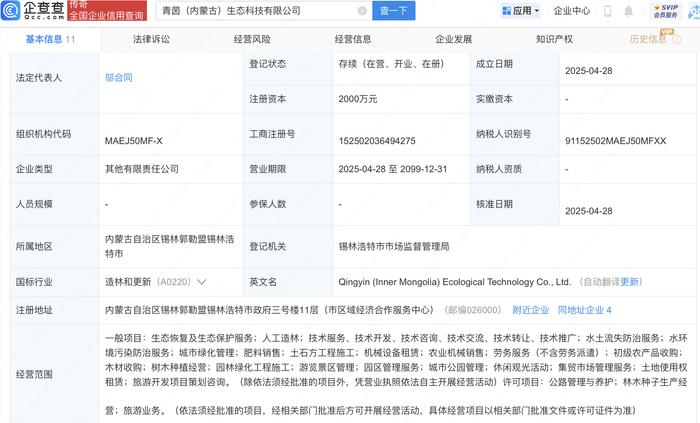700x423 pixels.
Task: Click the 实缴资本 label cell
Action: [514, 99]
